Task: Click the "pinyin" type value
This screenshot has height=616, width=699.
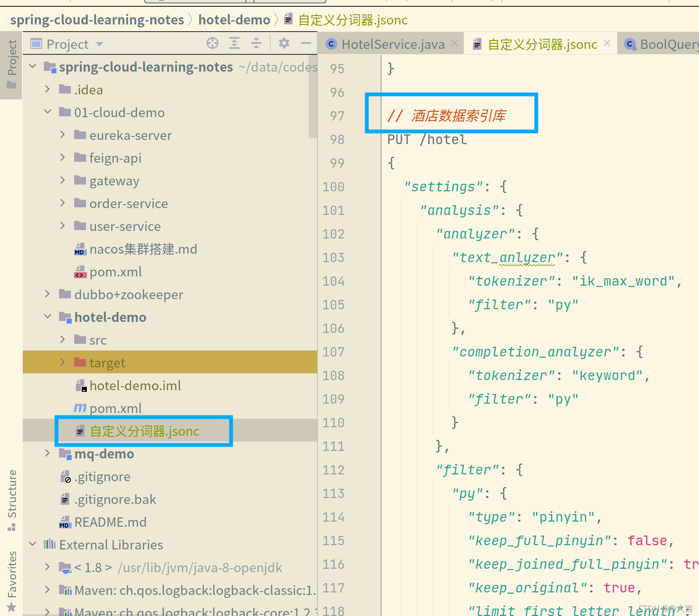Action: (563, 517)
